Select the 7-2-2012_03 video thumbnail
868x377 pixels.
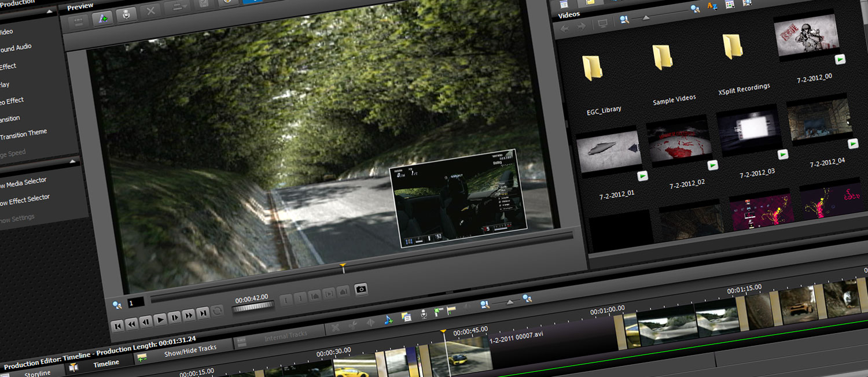751,131
